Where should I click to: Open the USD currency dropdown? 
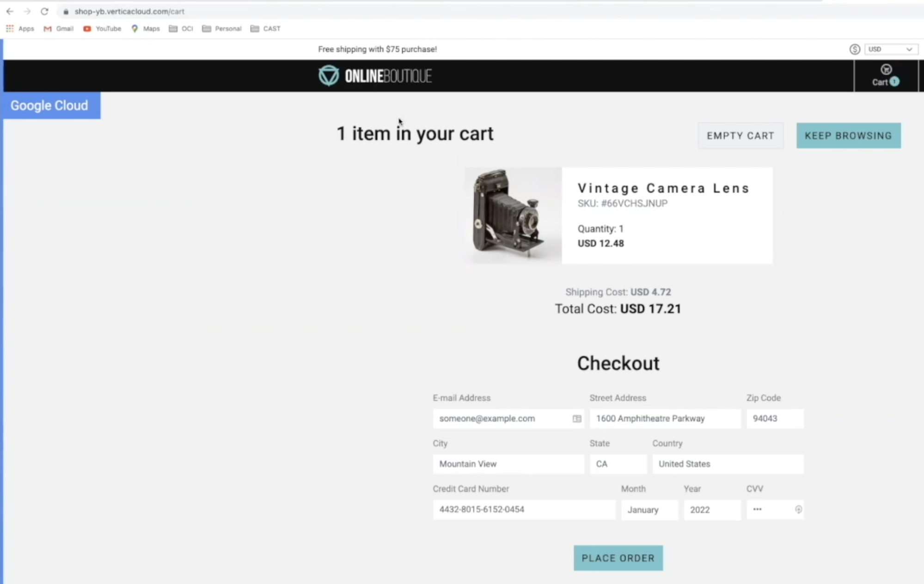890,49
